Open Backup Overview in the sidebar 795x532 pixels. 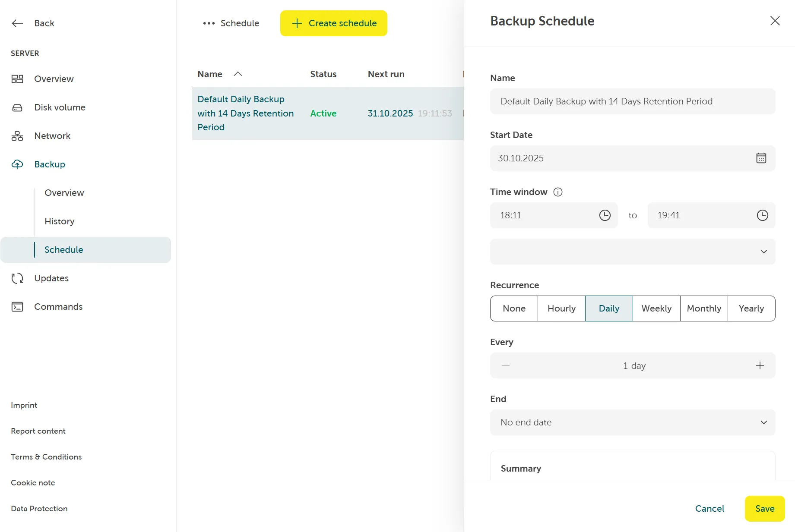point(64,193)
